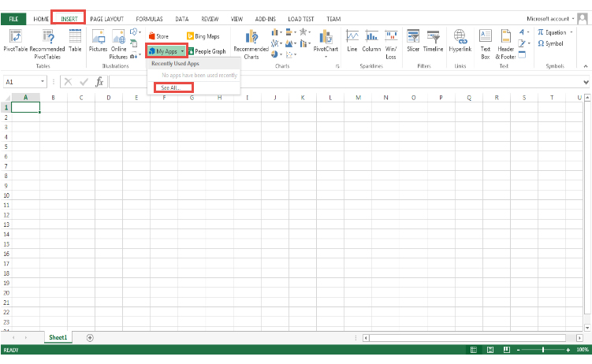The image size is (592, 364).
Task: Open the Name Box dropdown
Action: pyautogui.click(x=43, y=81)
